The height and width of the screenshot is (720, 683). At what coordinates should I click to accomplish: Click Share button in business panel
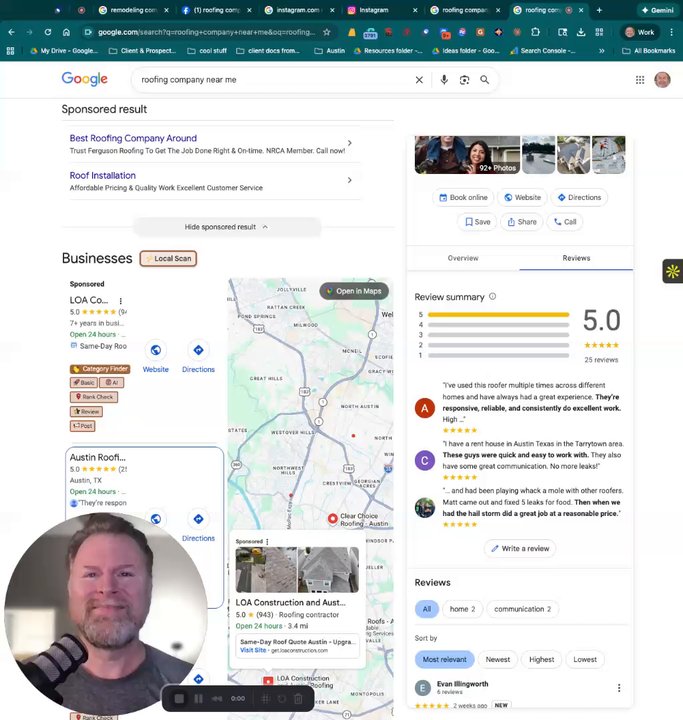522,222
